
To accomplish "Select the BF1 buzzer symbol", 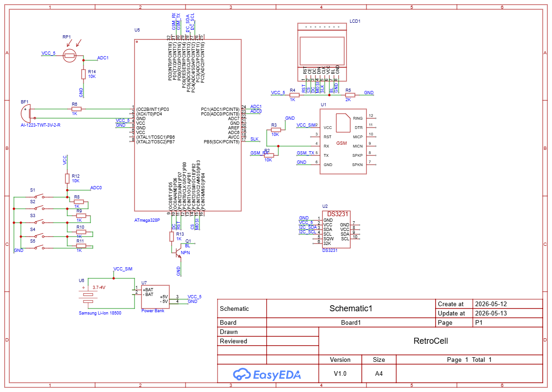I will (26, 113).
